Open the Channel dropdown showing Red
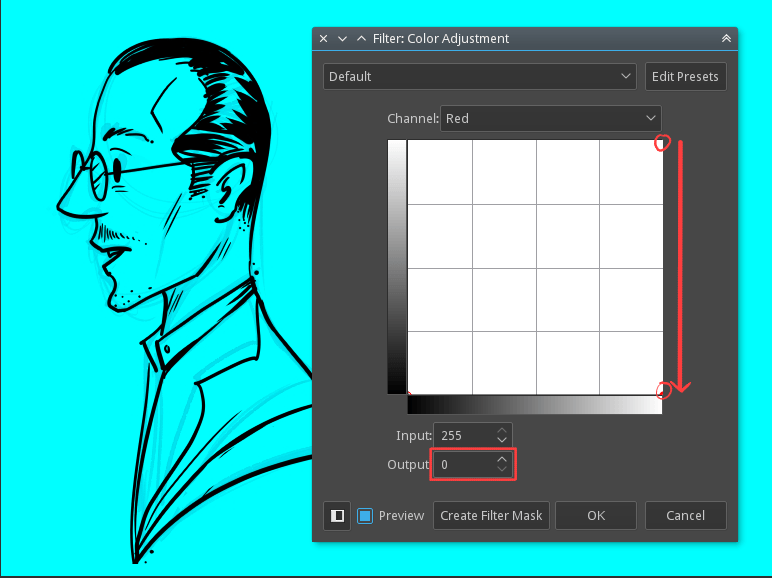772x578 pixels. pos(550,118)
